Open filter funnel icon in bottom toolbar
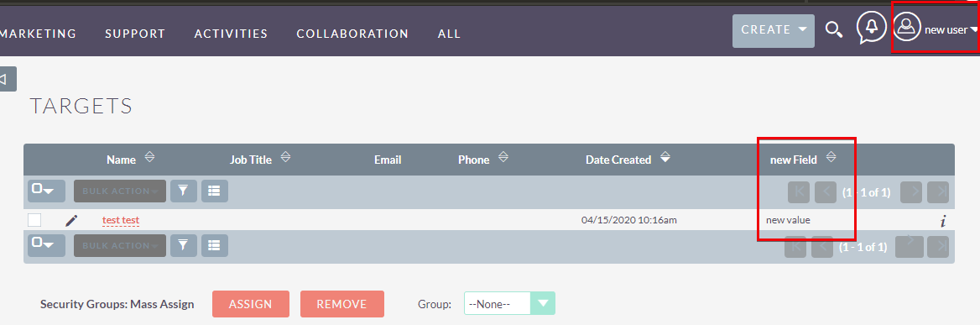This screenshot has width=980, height=325. click(183, 245)
